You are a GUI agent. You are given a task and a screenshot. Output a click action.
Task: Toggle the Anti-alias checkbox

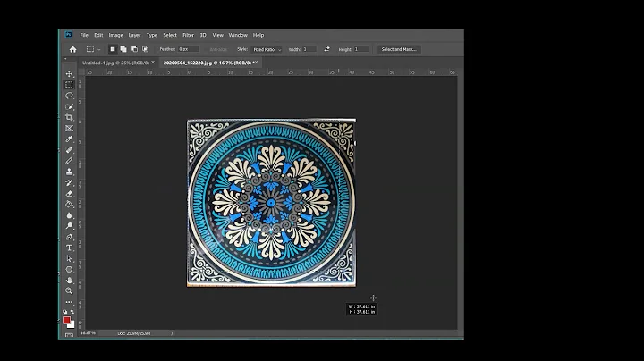(217, 49)
